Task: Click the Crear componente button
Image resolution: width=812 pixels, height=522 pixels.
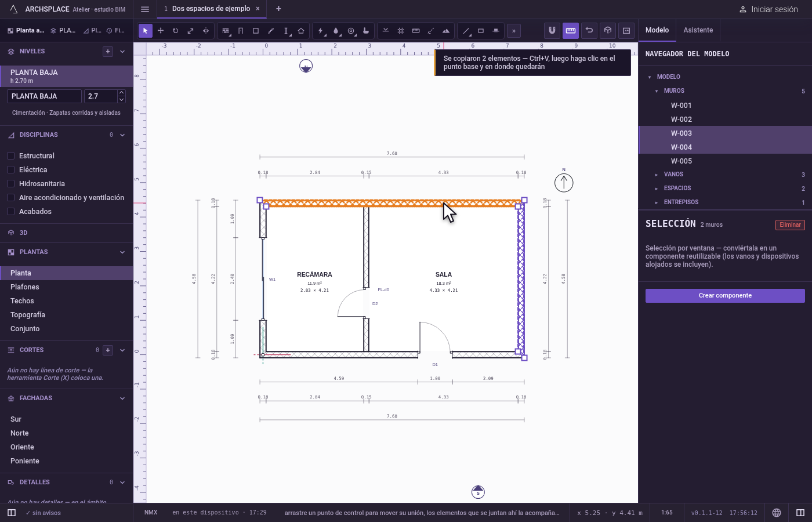Action: point(725,296)
